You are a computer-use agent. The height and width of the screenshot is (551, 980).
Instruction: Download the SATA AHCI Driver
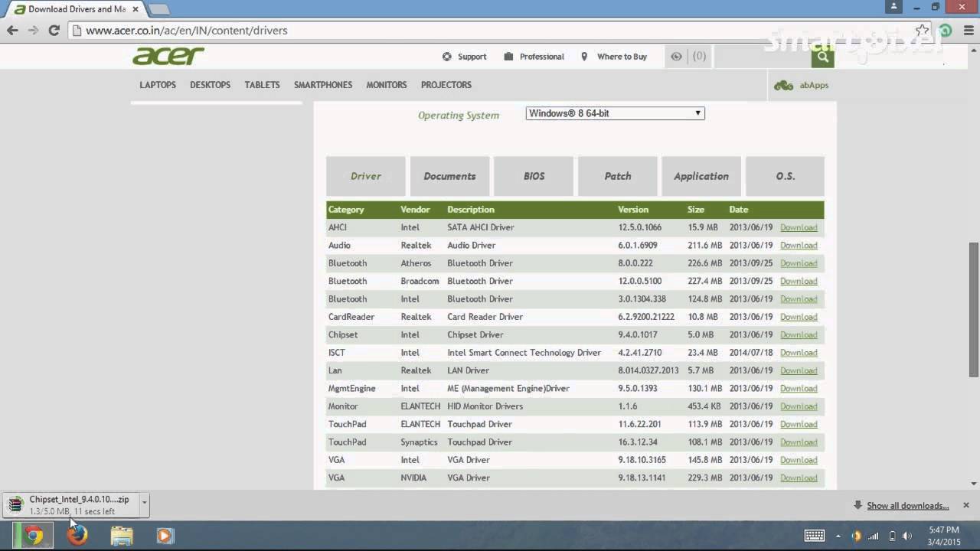[799, 227]
